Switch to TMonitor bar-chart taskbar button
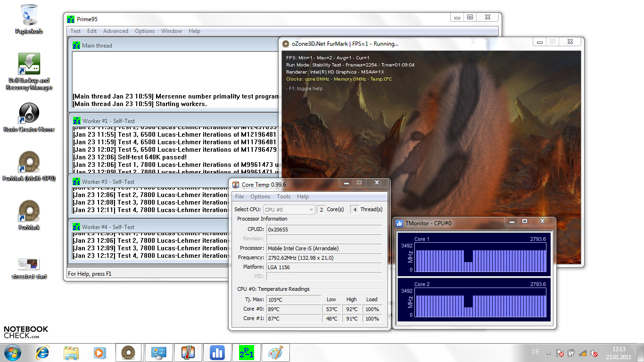This screenshot has width=644, height=362. [x=217, y=353]
